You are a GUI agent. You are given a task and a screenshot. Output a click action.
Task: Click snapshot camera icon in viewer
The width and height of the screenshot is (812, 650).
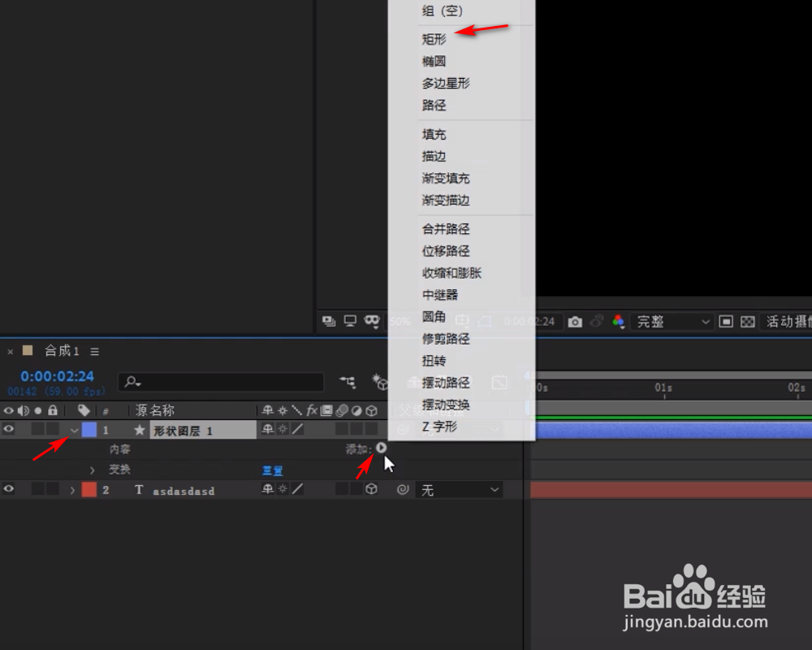(x=575, y=322)
